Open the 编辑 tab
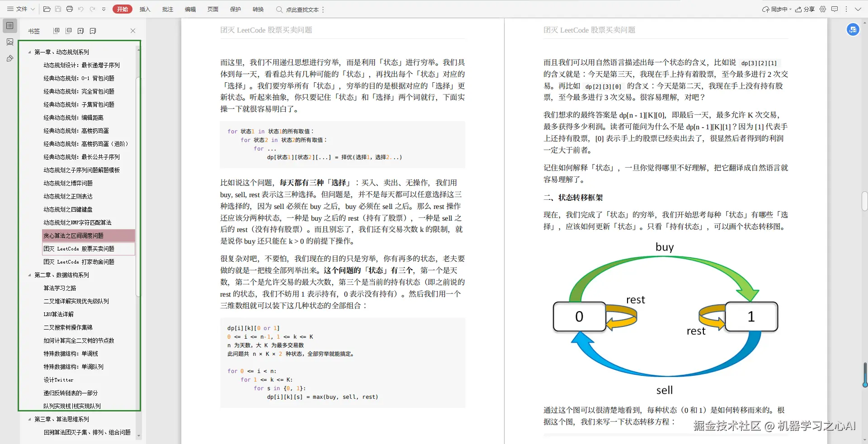This screenshot has width=868, height=444. pos(190,9)
